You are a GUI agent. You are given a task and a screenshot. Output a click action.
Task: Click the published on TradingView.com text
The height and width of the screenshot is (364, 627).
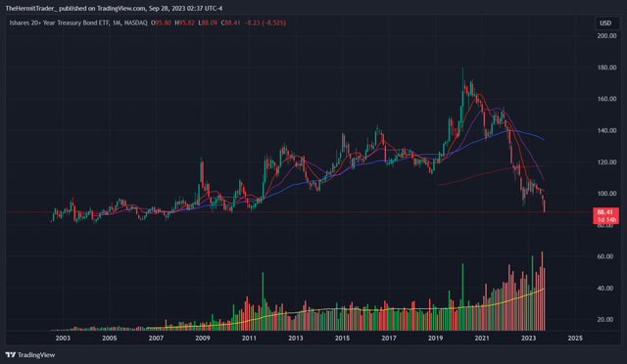tap(103, 9)
